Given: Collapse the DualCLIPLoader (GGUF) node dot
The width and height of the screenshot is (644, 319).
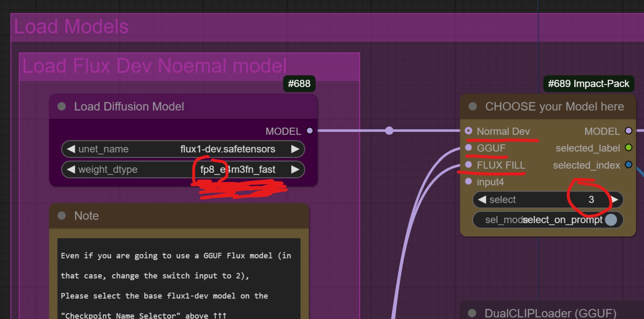Looking at the screenshot, I should pos(472,313).
